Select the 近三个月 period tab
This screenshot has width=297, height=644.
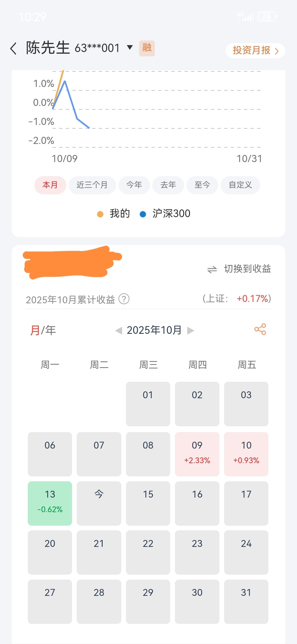[x=92, y=185]
